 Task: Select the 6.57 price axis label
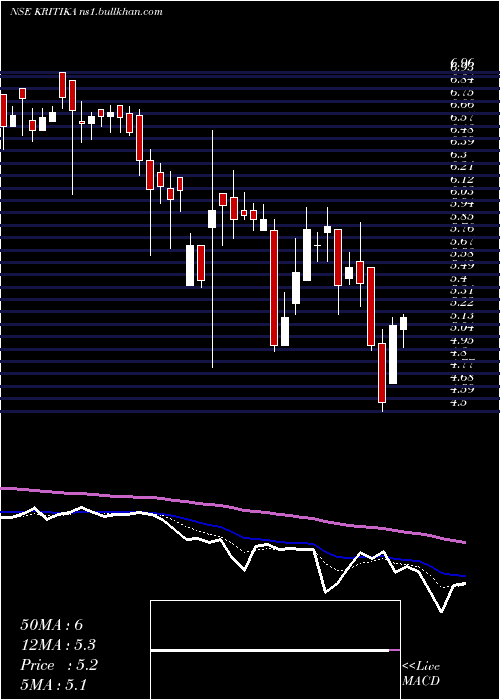[x=462, y=117]
